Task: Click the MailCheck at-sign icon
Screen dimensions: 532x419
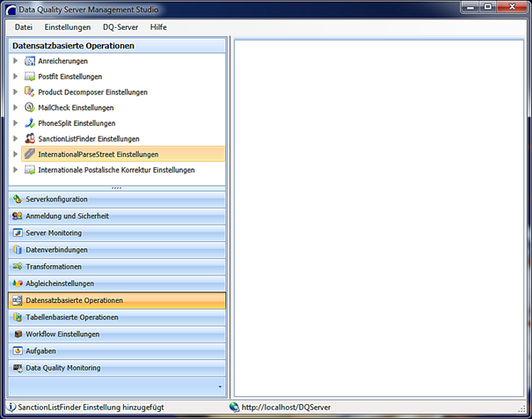Action: point(30,107)
